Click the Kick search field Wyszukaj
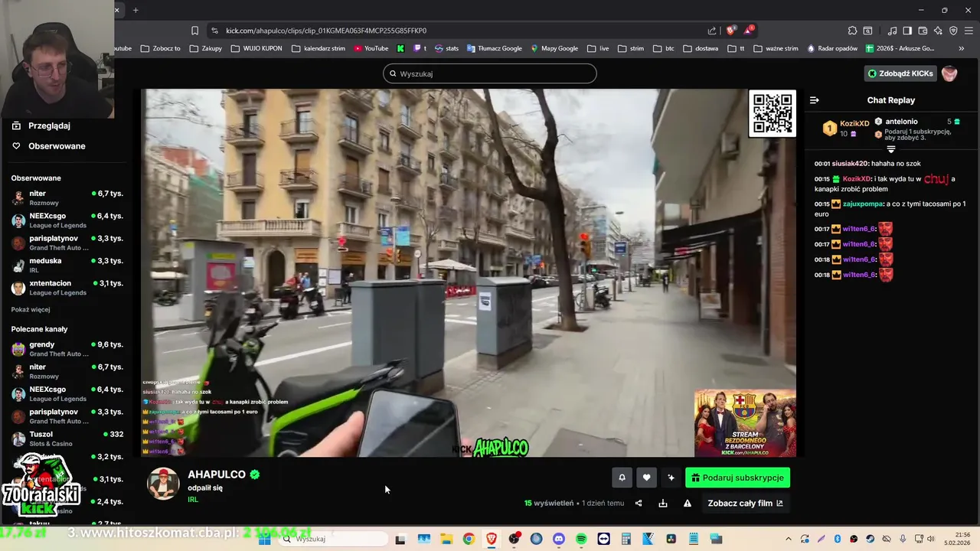The height and width of the screenshot is (551, 980). [x=490, y=73]
